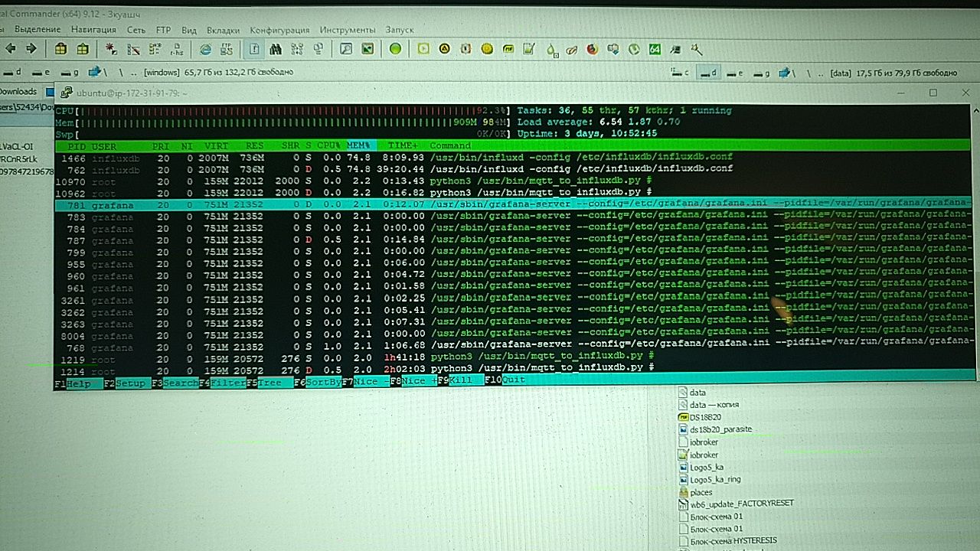This screenshot has height=551, width=980.
Task: Select the python3 process with PID 1214
Action: pyautogui.click(x=513, y=368)
